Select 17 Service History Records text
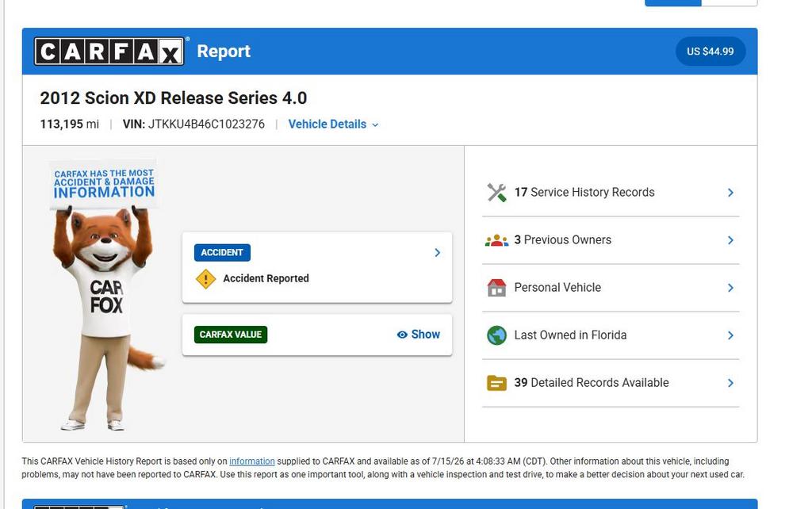 click(584, 193)
